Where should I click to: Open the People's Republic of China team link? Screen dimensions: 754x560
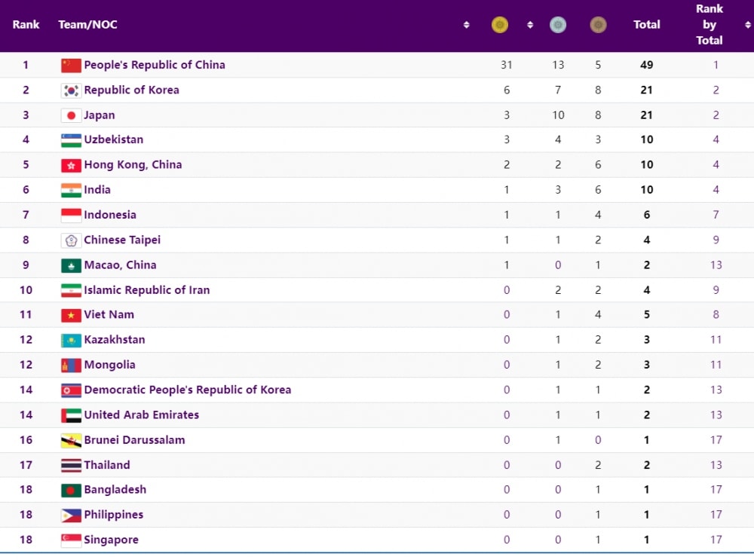coord(155,65)
